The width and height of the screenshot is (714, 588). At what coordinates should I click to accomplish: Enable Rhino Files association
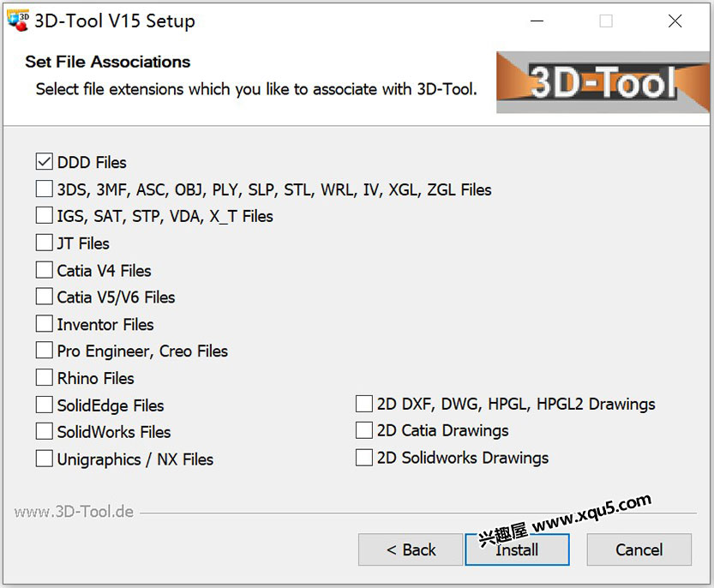(45, 378)
